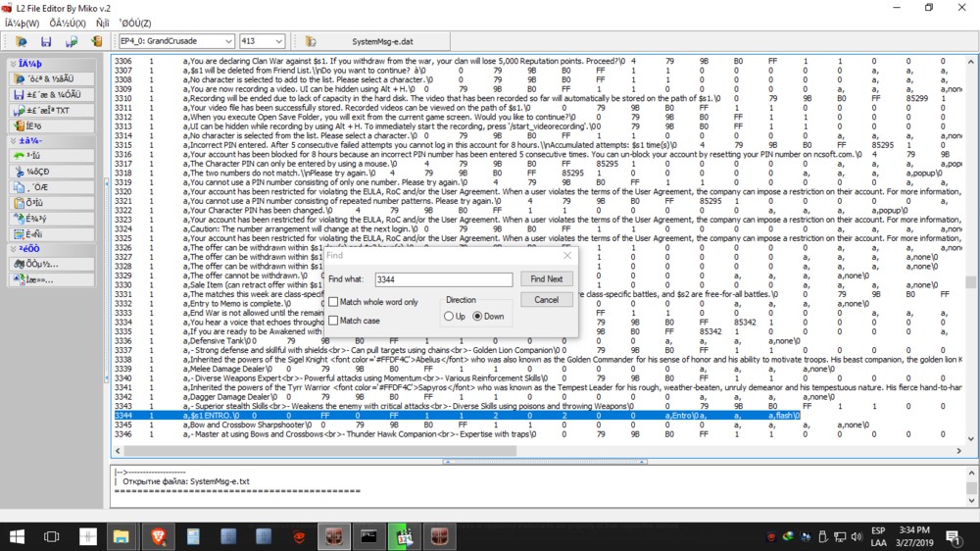Click the scissors cut button in sidebar

(53, 172)
